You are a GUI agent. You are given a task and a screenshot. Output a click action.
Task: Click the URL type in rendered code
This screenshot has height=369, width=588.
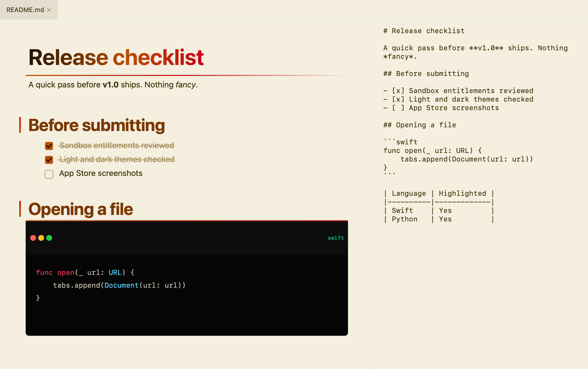[115, 272]
